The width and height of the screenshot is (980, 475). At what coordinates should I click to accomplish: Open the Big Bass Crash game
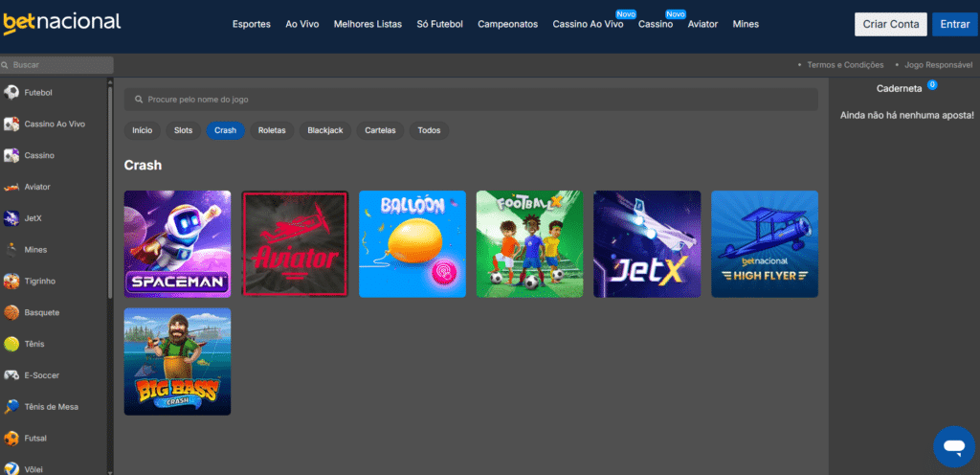click(177, 361)
